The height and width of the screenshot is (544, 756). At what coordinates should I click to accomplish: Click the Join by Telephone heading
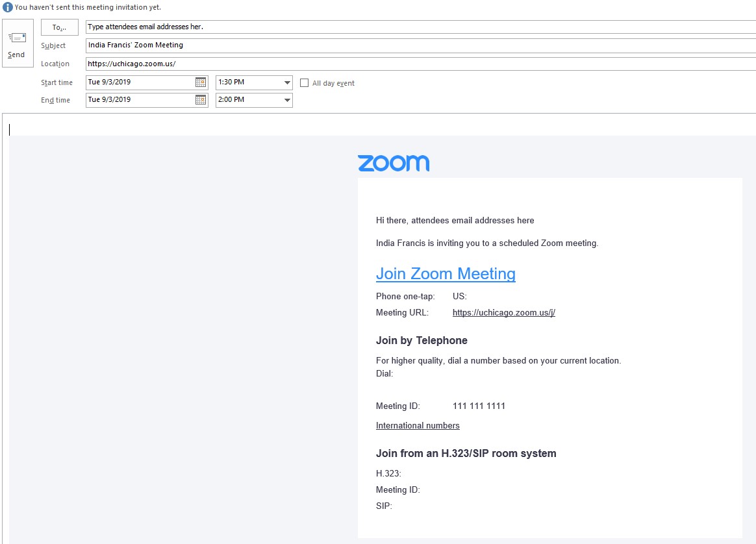pos(422,341)
